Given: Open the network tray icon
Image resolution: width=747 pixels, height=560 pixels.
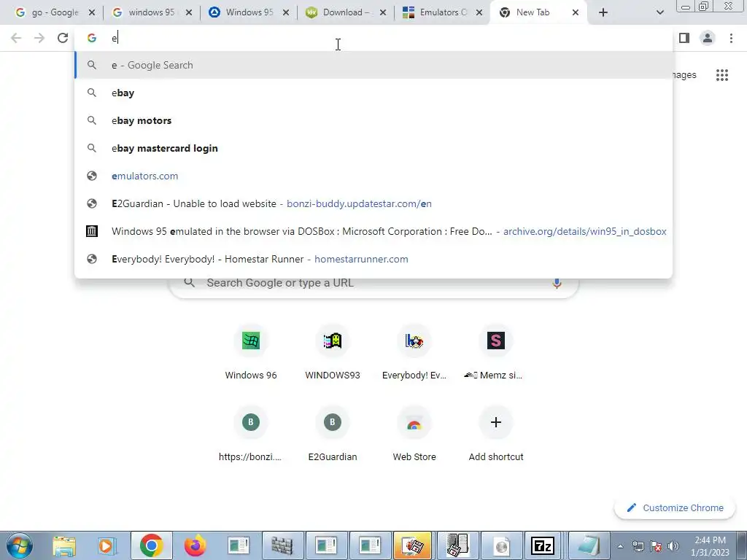Looking at the screenshot, I should (x=638, y=546).
